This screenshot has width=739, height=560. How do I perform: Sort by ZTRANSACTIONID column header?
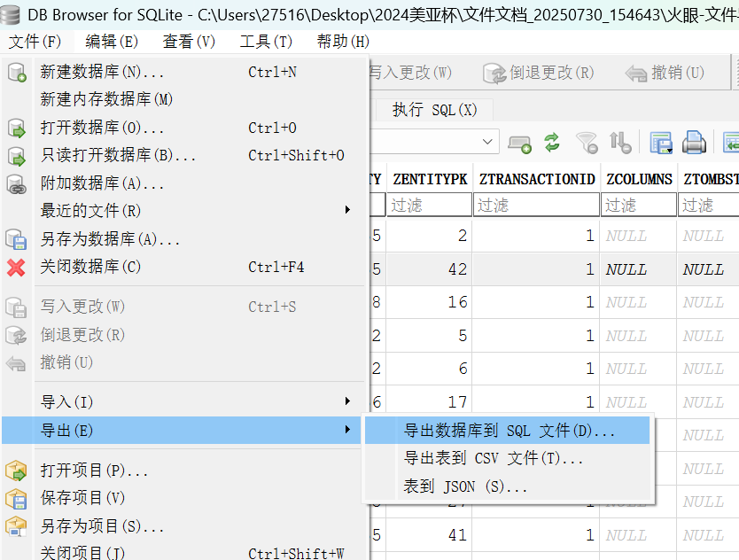coord(536,179)
